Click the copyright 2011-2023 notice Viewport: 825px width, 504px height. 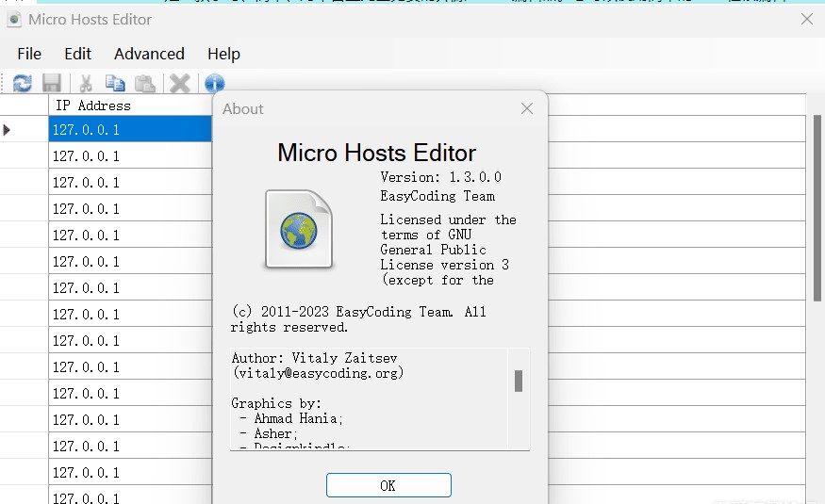358,319
